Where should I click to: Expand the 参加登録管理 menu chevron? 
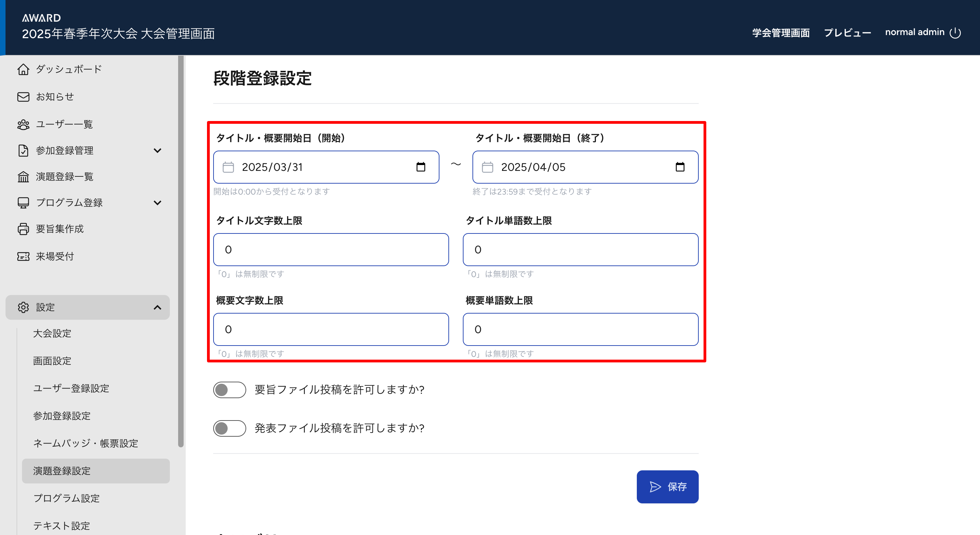coord(157,151)
